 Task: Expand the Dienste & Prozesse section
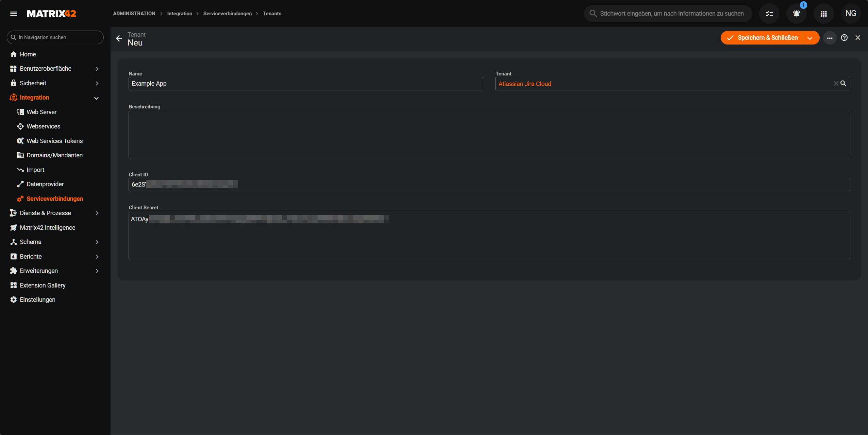pyautogui.click(x=97, y=213)
